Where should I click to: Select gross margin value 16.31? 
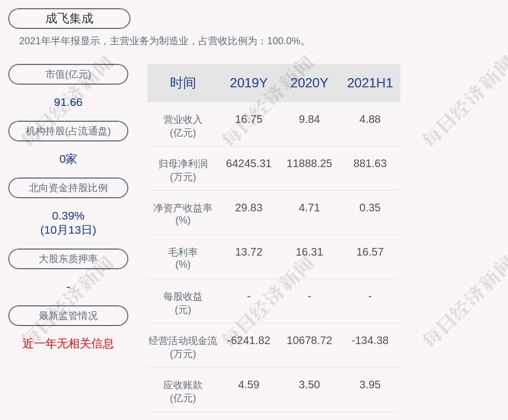tap(309, 252)
